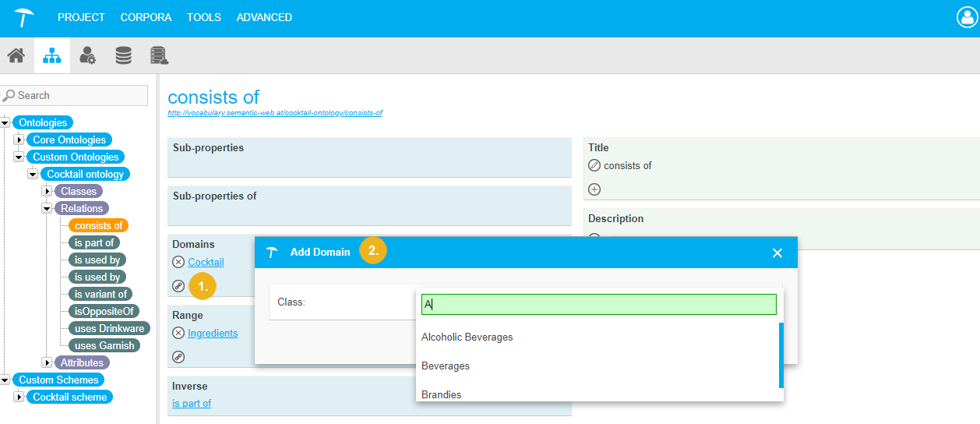Follow the 'is part of' inverse link
The width and height of the screenshot is (980, 424).
pos(192,403)
